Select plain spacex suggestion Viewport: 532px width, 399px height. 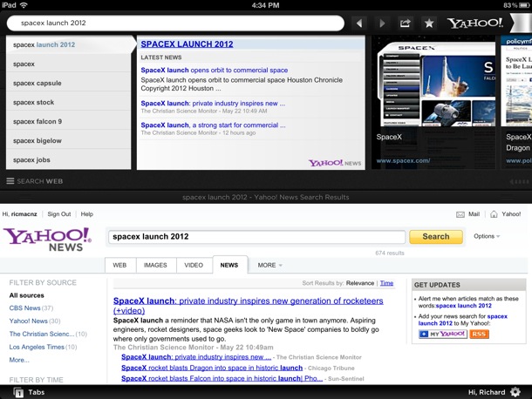point(69,64)
